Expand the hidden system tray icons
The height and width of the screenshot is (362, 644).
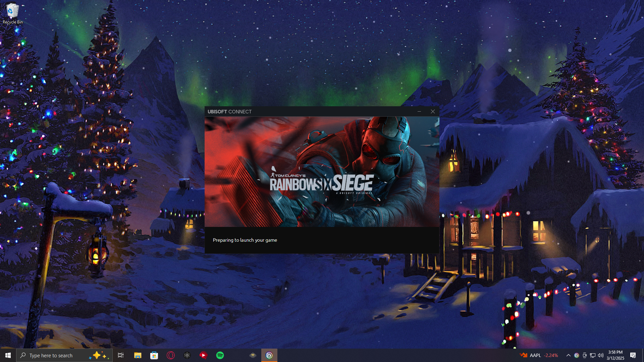(x=568, y=355)
